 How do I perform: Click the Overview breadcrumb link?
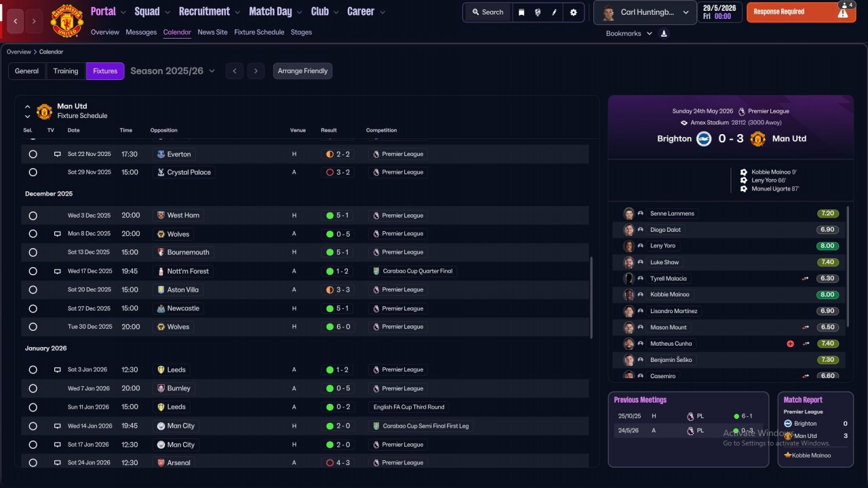click(x=19, y=52)
